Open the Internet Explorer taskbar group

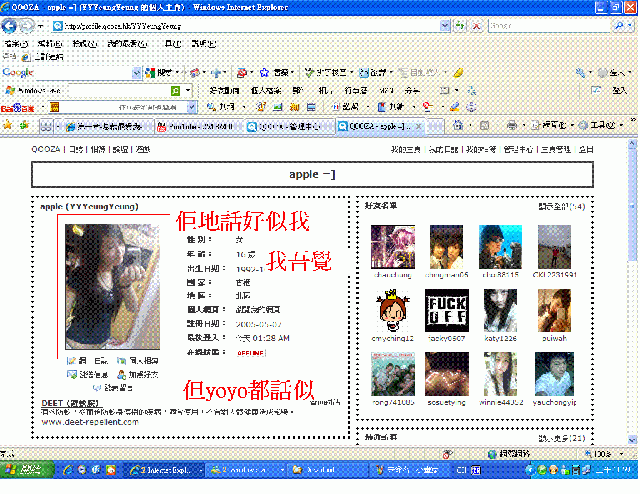coord(166,470)
